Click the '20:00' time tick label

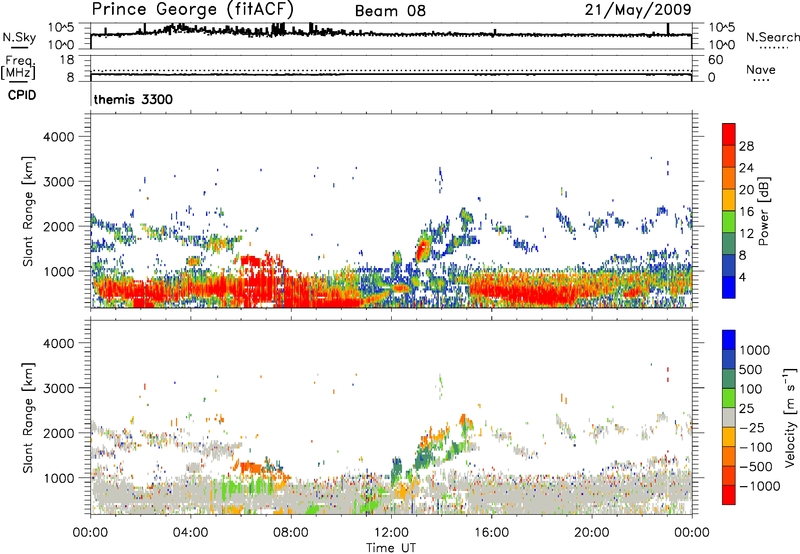(591, 533)
